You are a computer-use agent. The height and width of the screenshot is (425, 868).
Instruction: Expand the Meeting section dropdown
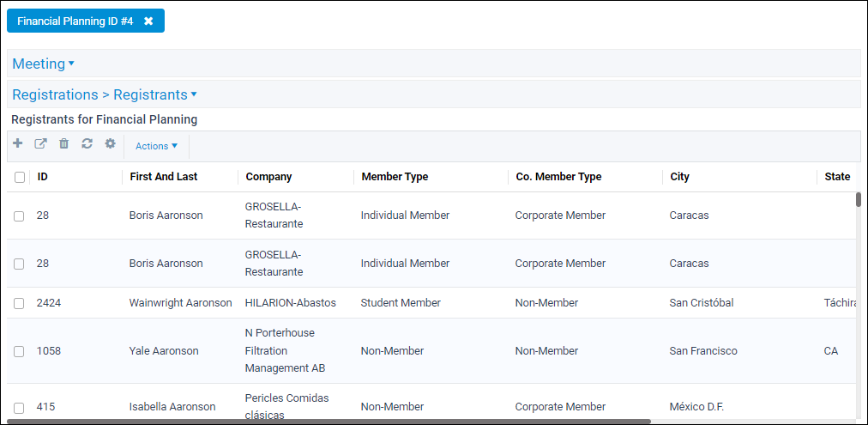(43, 64)
